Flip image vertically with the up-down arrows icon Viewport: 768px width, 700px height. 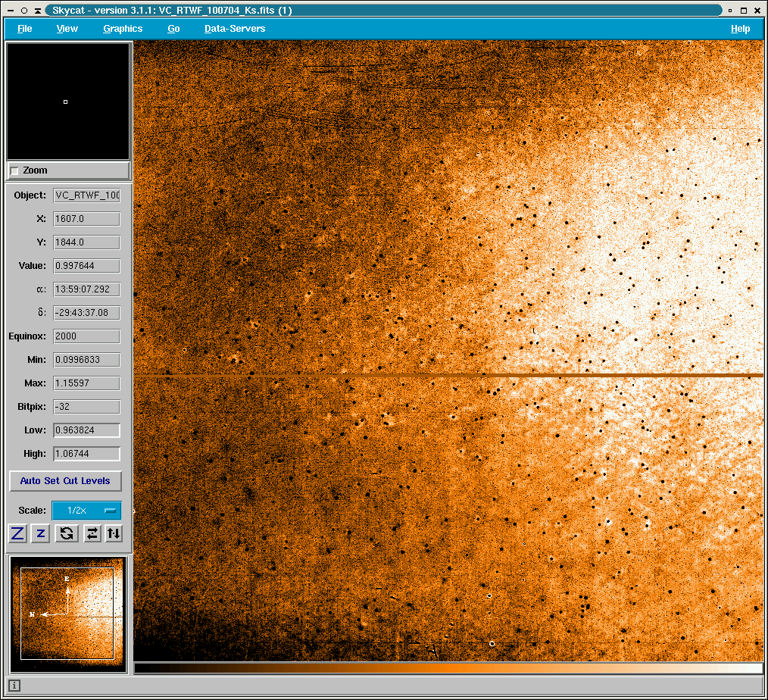[x=113, y=533]
